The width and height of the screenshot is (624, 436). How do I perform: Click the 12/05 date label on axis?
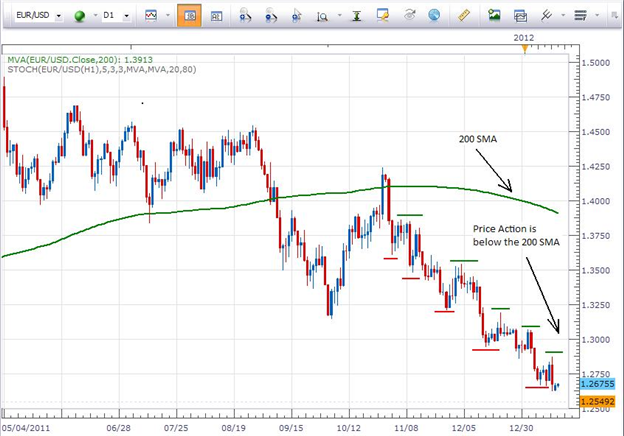point(464,428)
